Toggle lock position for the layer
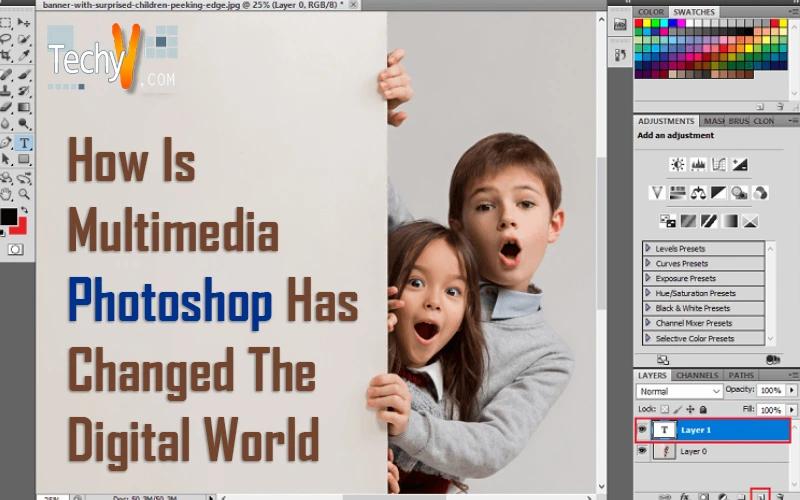Image resolution: width=800 pixels, height=500 pixels. [690, 409]
